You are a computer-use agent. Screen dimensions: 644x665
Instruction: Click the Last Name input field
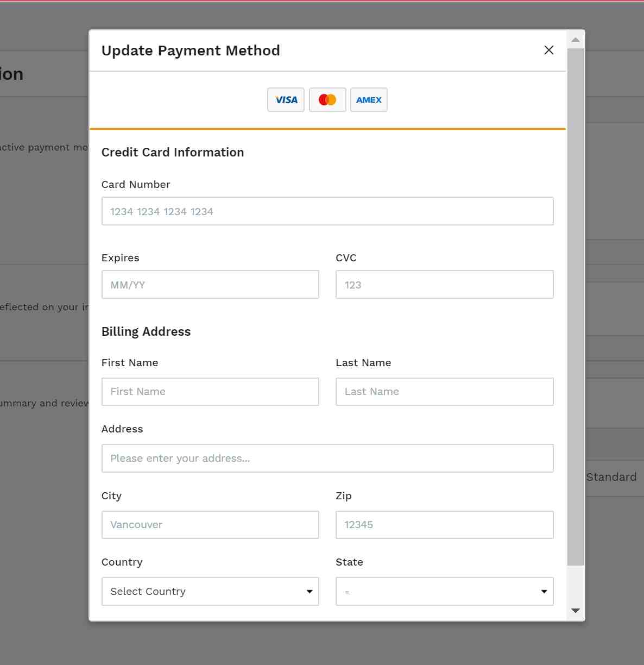point(445,392)
